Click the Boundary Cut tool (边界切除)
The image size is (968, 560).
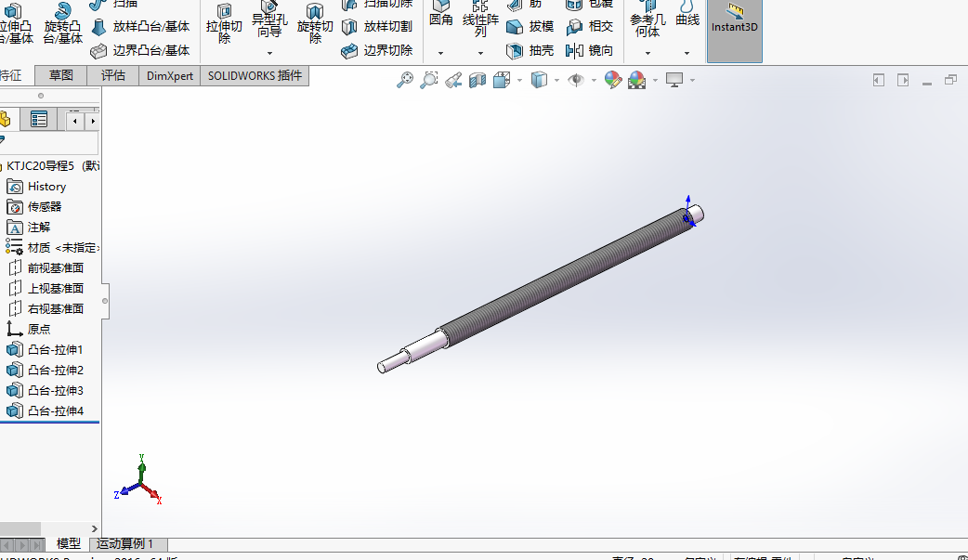[376, 51]
